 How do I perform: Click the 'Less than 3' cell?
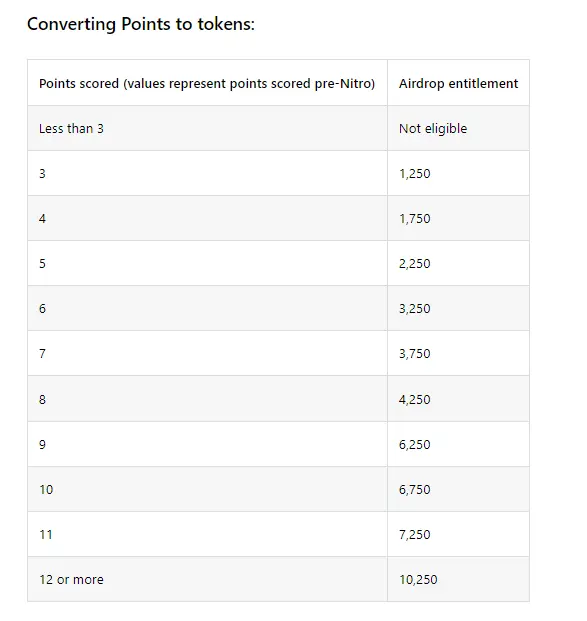click(207, 128)
